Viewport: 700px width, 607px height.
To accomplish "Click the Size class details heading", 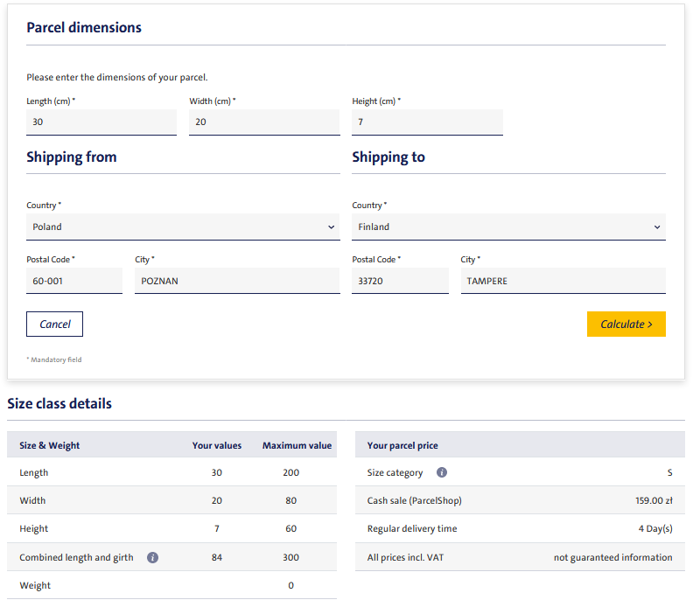I will [x=59, y=404].
